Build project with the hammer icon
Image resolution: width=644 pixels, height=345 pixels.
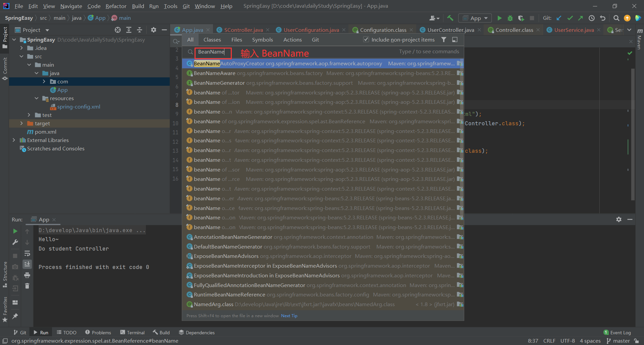(450, 18)
